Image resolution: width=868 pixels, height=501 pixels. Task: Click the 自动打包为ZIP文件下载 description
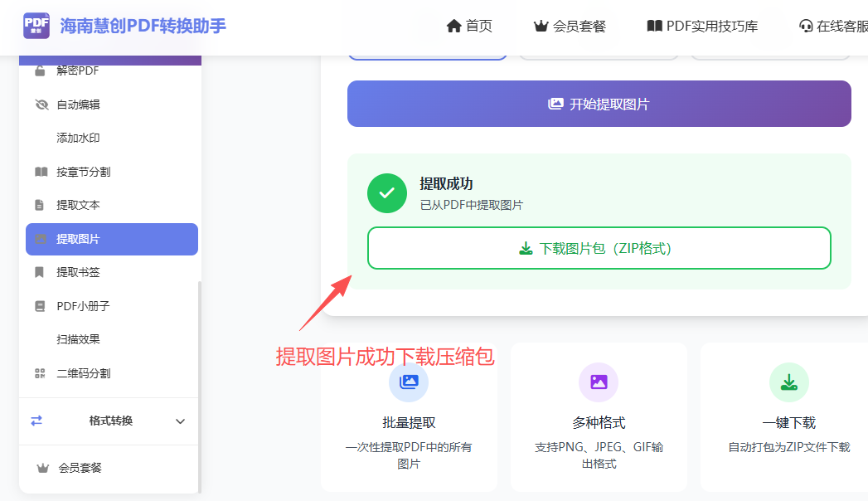pyautogui.click(x=789, y=447)
